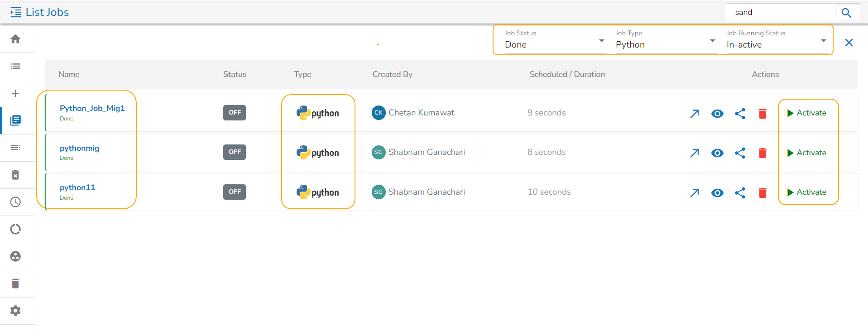
Task: Toggle OFF switch for Python_Job_Mig1
Action: (x=234, y=113)
